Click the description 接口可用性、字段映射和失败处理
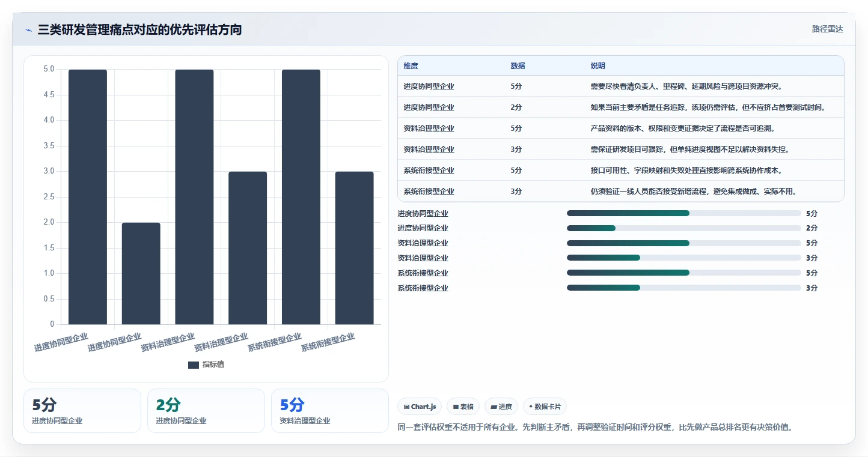868x457 pixels. click(x=686, y=171)
